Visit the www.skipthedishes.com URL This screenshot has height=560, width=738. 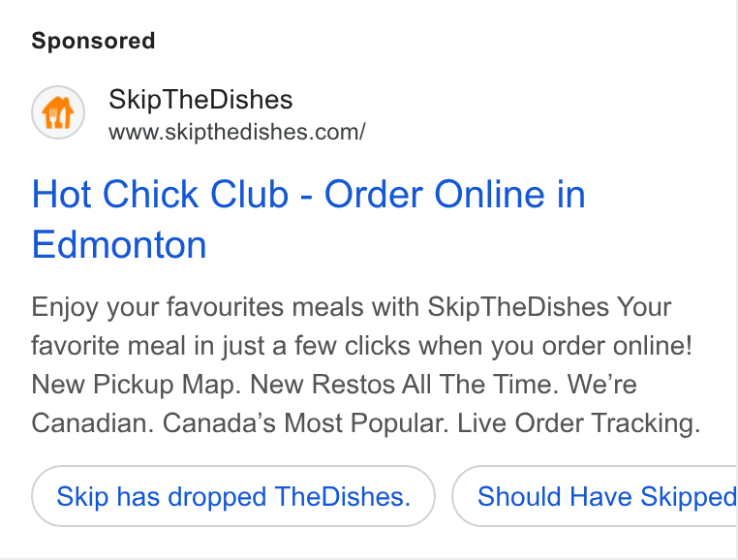coord(236,132)
